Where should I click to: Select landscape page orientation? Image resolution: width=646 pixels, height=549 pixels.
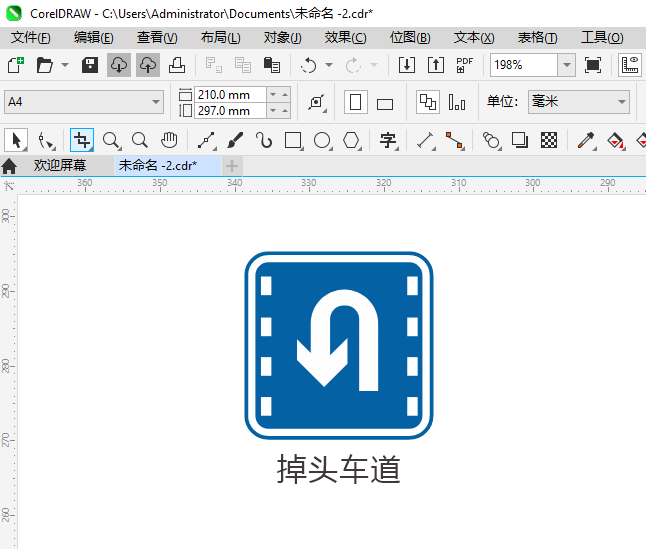[385, 104]
